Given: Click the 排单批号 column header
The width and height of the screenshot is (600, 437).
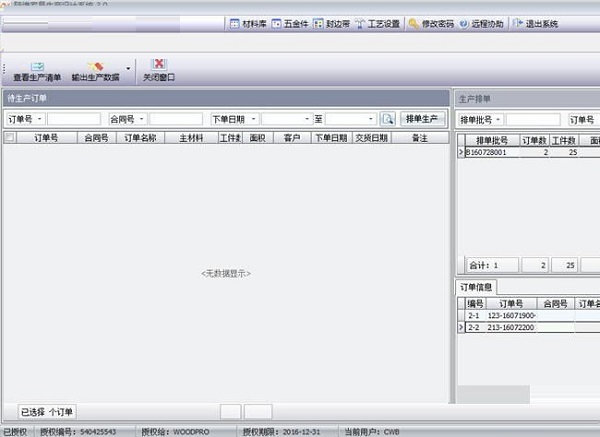Looking at the screenshot, I should [x=492, y=140].
